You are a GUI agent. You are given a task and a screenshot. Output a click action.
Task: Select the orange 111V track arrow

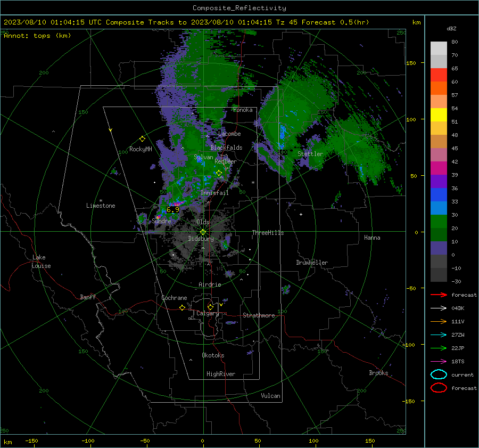pyautogui.click(x=439, y=321)
